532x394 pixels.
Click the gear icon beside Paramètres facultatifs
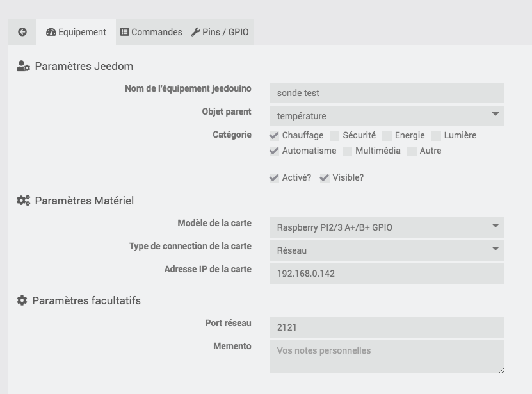coord(22,300)
